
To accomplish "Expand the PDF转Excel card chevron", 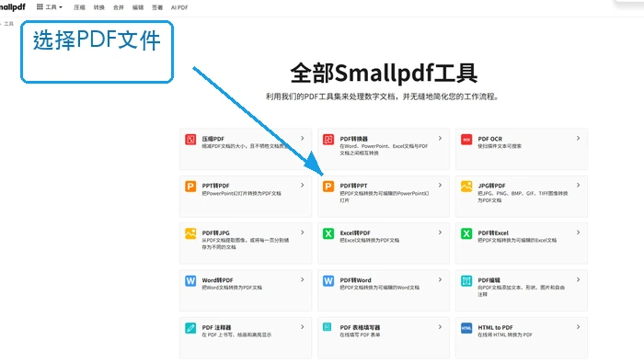I will coord(578,233).
